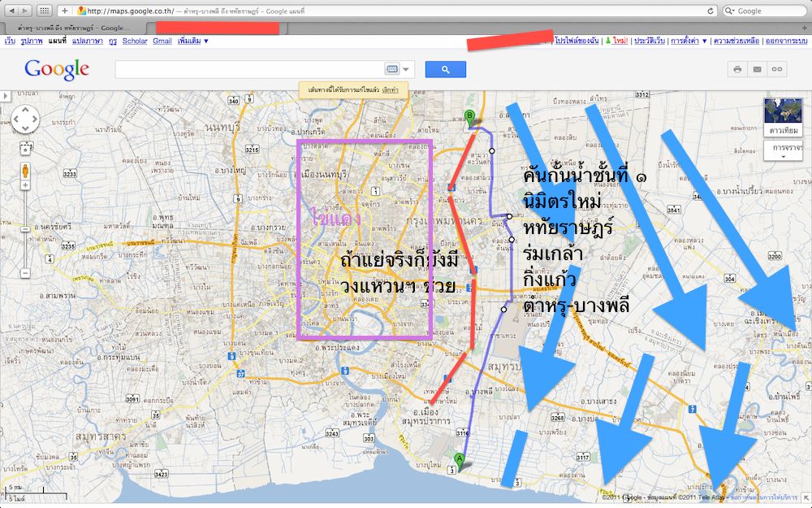Focus the Google Maps search input

point(249,69)
